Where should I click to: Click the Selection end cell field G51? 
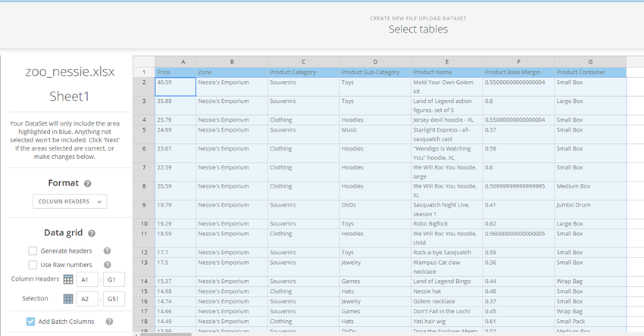coord(113,299)
